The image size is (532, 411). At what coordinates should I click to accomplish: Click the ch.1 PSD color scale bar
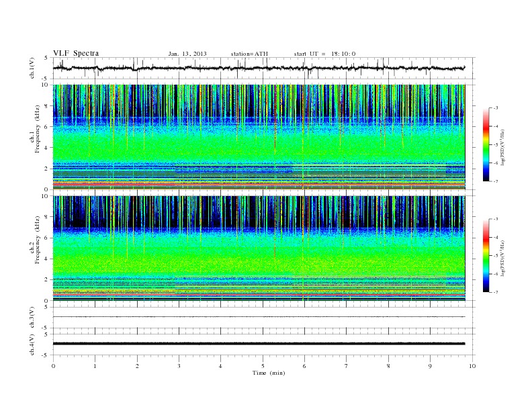coord(486,144)
